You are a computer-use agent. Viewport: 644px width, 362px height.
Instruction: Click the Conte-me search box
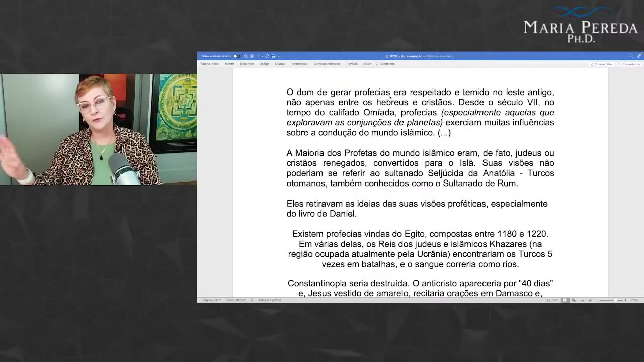click(386, 64)
